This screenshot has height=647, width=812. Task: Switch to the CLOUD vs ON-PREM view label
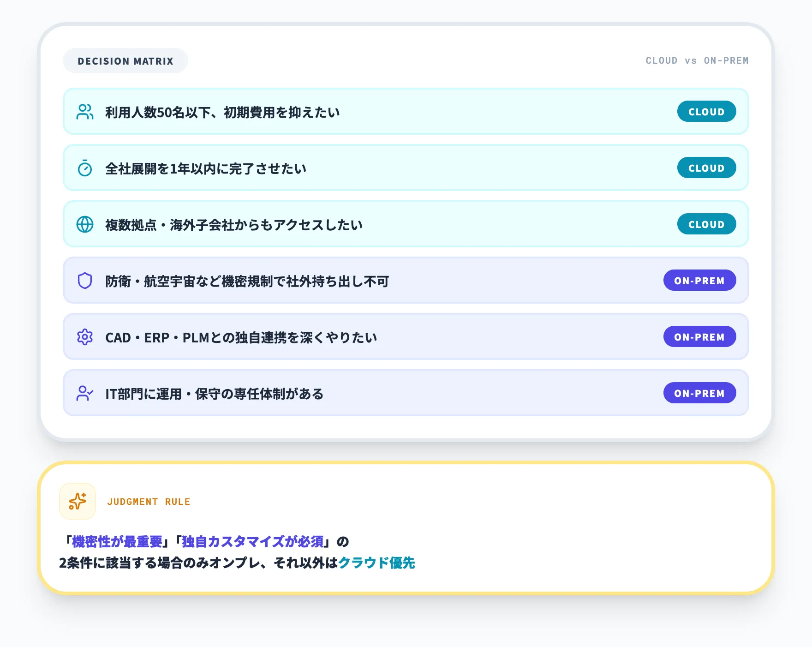[697, 60]
